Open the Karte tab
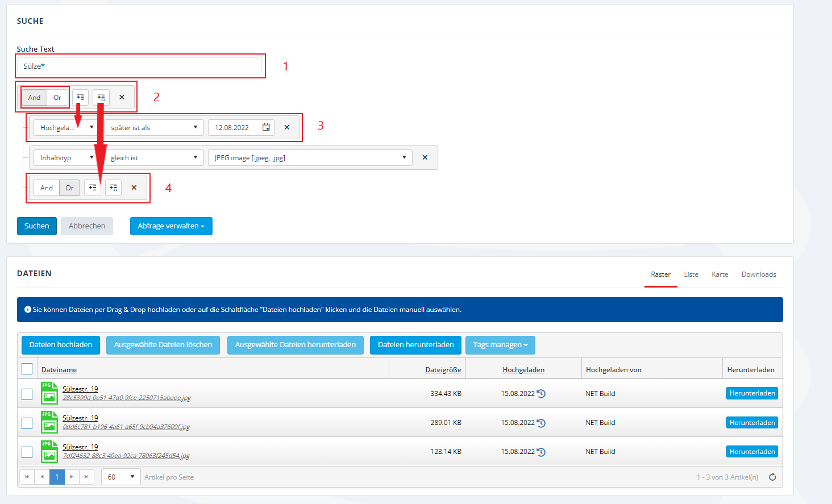The image size is (832, 504). pos(719,274)
